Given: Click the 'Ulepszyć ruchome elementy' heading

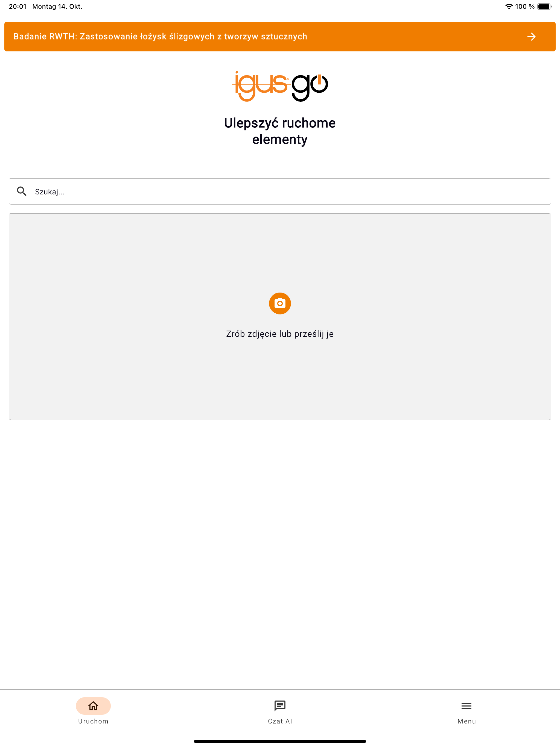Looking at the screenshot, I should (x=280, y=131).
